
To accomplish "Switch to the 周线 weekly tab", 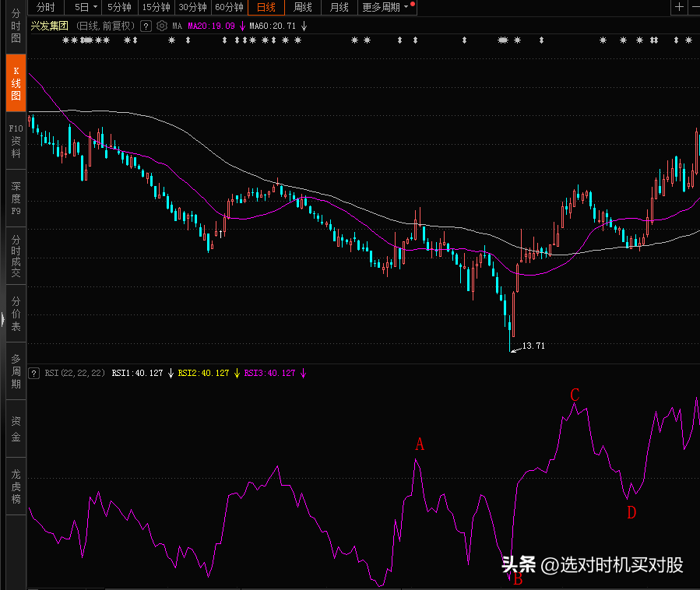I will coord(303,7).
